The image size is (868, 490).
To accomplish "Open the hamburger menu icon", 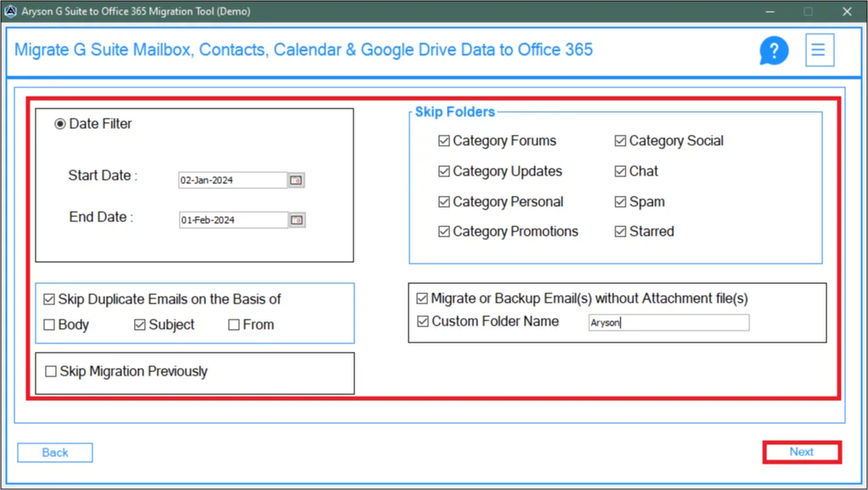I will 820,50.
